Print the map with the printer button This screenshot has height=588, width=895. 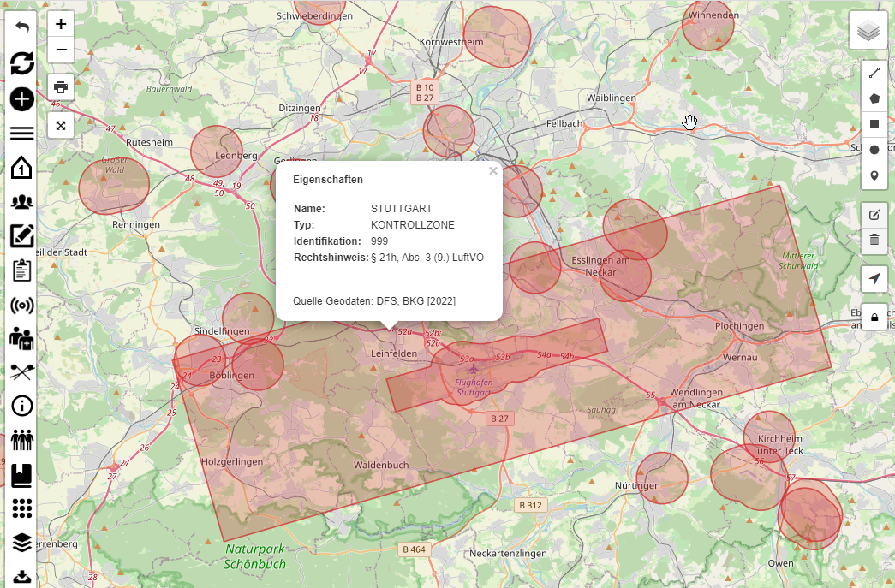[x=61, y=87]
